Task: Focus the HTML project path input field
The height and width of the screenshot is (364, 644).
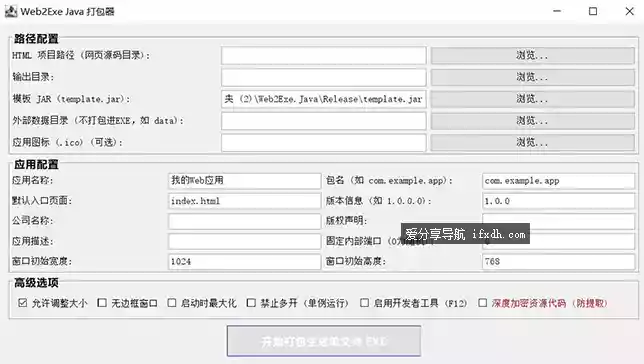Action: (x=324, y=55)
